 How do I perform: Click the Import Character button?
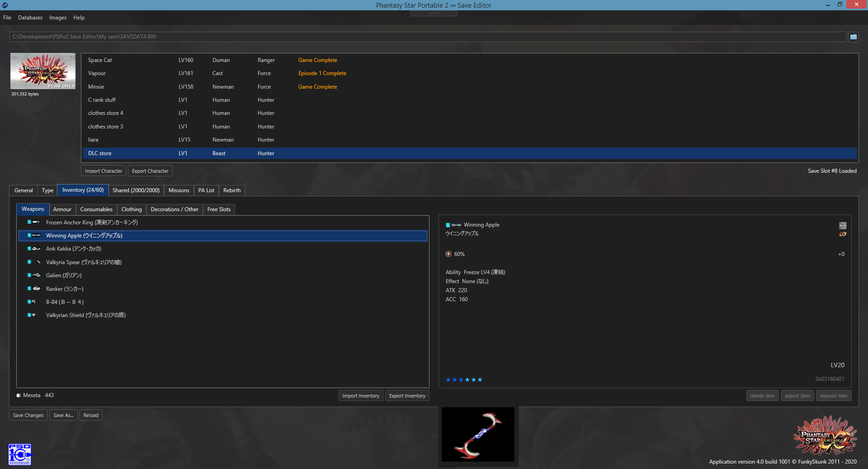point(104,171)
